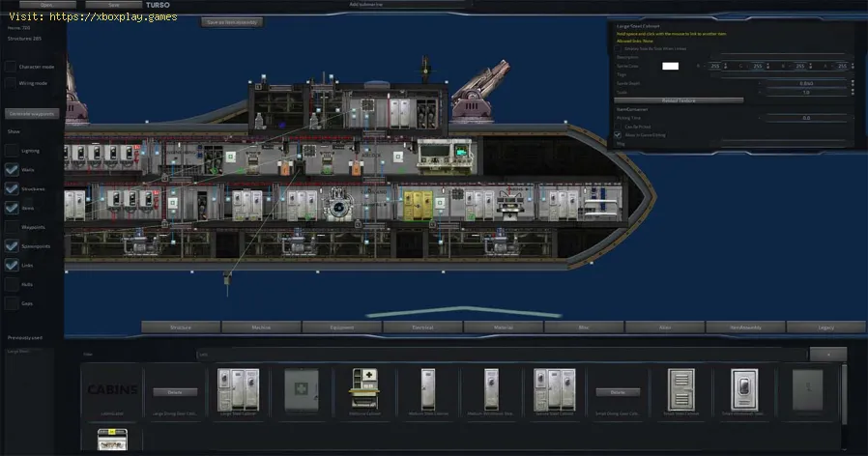
Task: Pick the Small Windowed Steel Cabinet item
Action: 744,390
